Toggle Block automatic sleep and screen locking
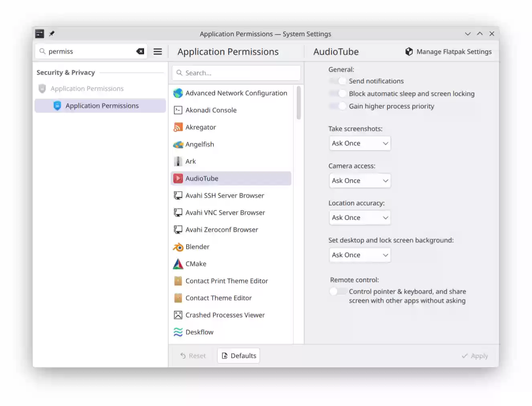The height and width of the screenshot is (406, 532). [337, 93]
